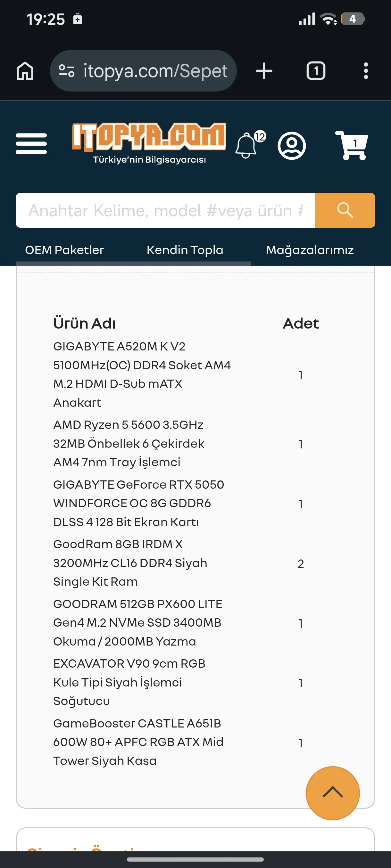Image resolution: width=391 pixels, height=868 pixels.
Task: Open notifications bell with 12 badge
Action: point(250,145)
